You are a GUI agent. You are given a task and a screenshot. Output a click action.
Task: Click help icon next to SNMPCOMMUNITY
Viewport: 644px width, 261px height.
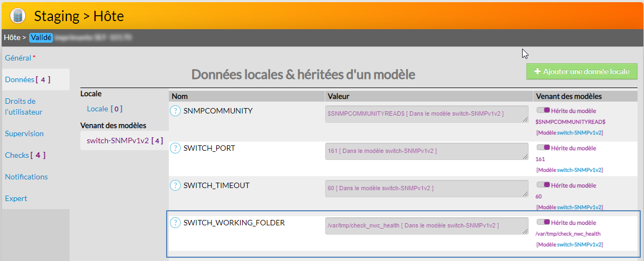tap(175, 111)
